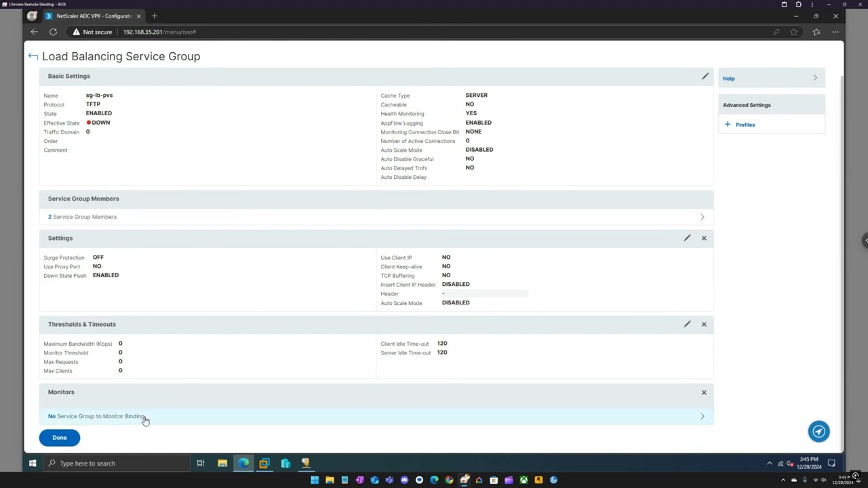Remove the Monitors section with its X
Viewport: 868px width, 488px height.
pos(704,392)
